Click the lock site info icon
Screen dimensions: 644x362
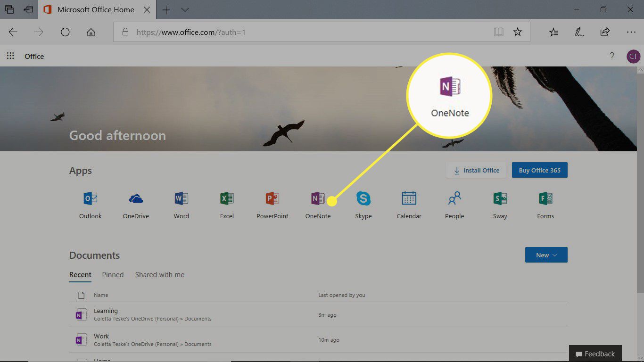pyautogui.click(x=125, y=32)
